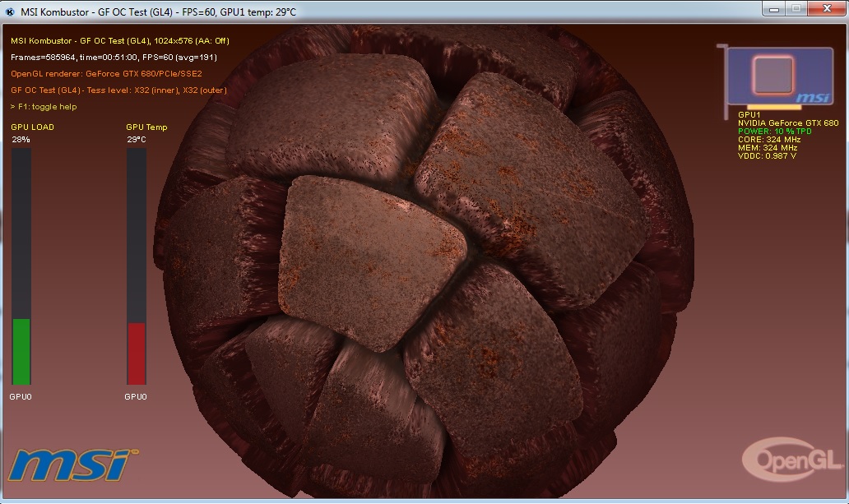Click the red GPU Temp bar

click(136, 354)
